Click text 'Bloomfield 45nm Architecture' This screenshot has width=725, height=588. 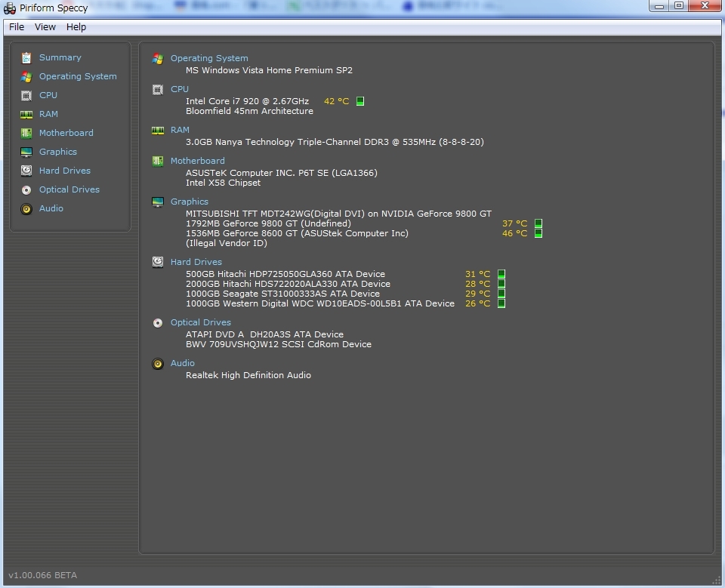point(250,111)
